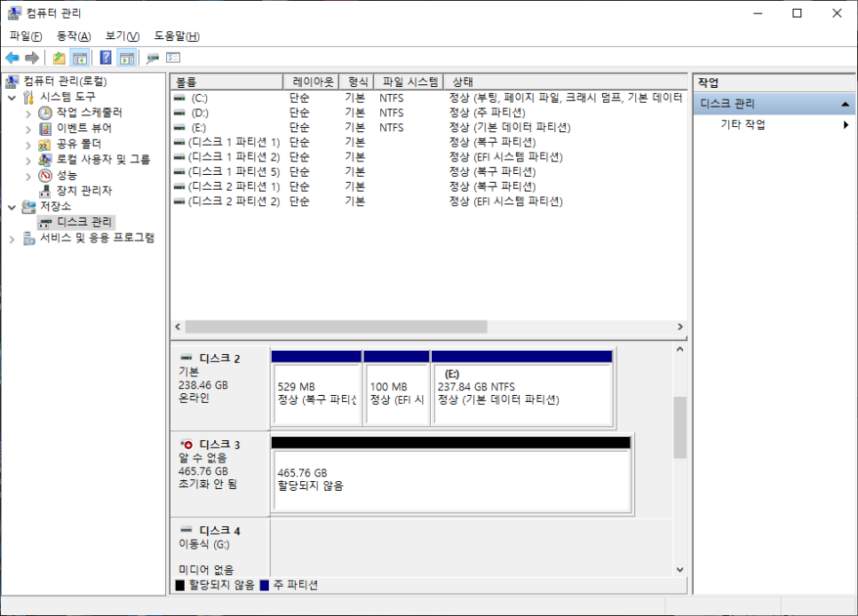Viewport: 858px width, 616px height.
Task: Select the 디스크 2 파티션 2 row
Action: pyautogui.click(x=429, y=201)
